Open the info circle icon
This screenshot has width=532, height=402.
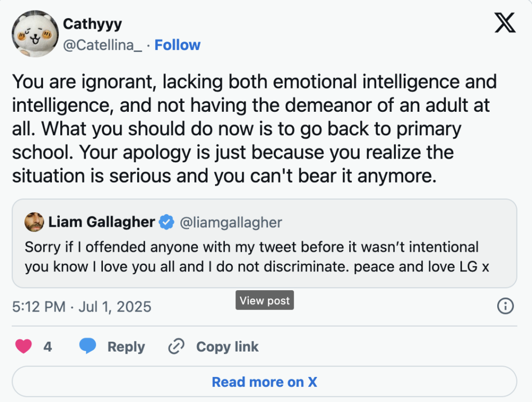505,306
